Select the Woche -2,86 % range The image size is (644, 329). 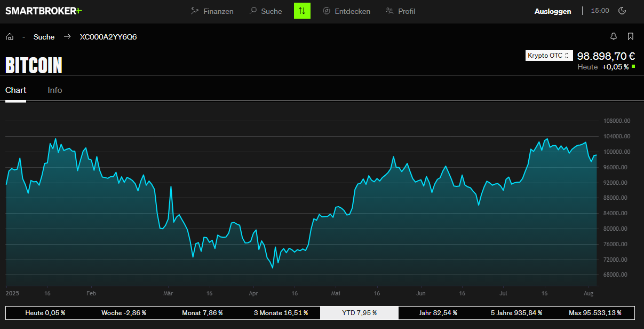click(124, 313)
